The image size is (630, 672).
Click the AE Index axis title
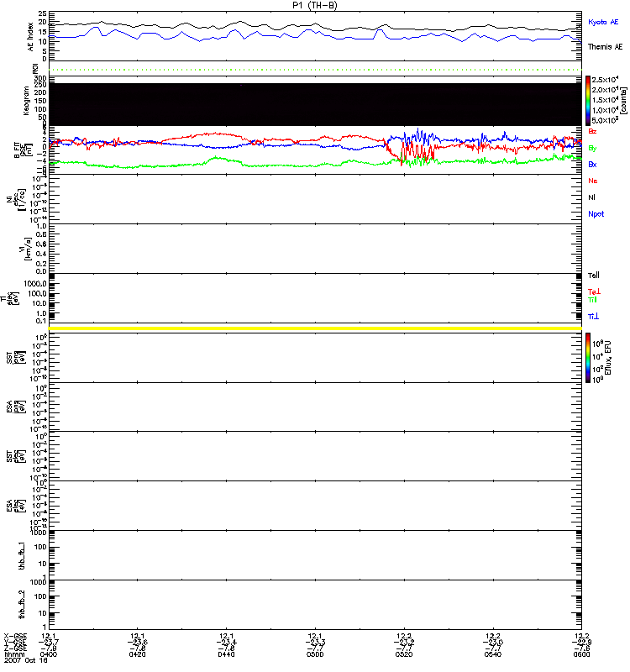pyautogui.click(x=31, y=35)
